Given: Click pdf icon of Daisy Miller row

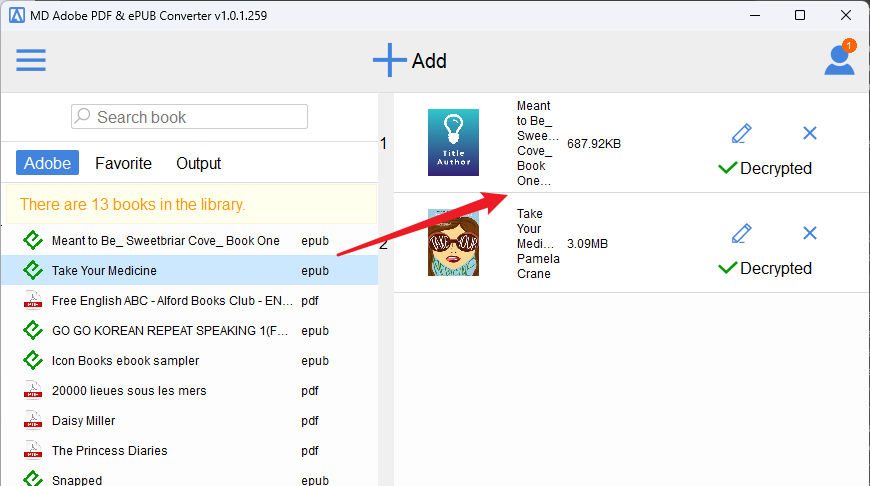Looking at the screenshot, I should [x=33, y=420].
